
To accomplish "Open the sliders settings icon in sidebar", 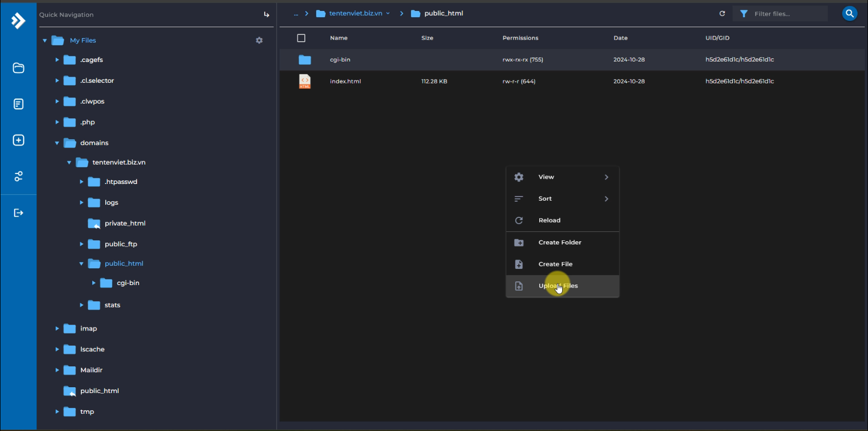I will 18,176.
